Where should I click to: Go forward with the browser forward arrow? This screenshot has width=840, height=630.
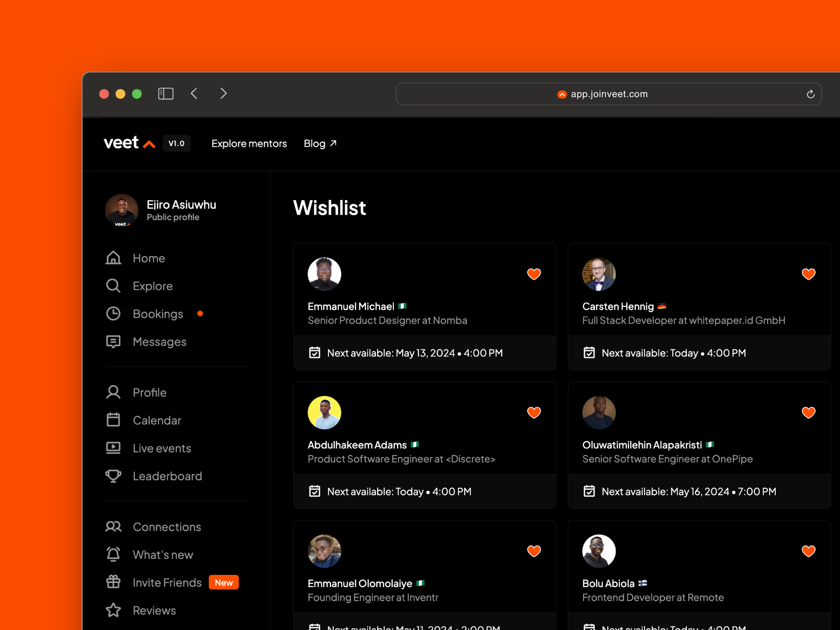coord(224,94)
